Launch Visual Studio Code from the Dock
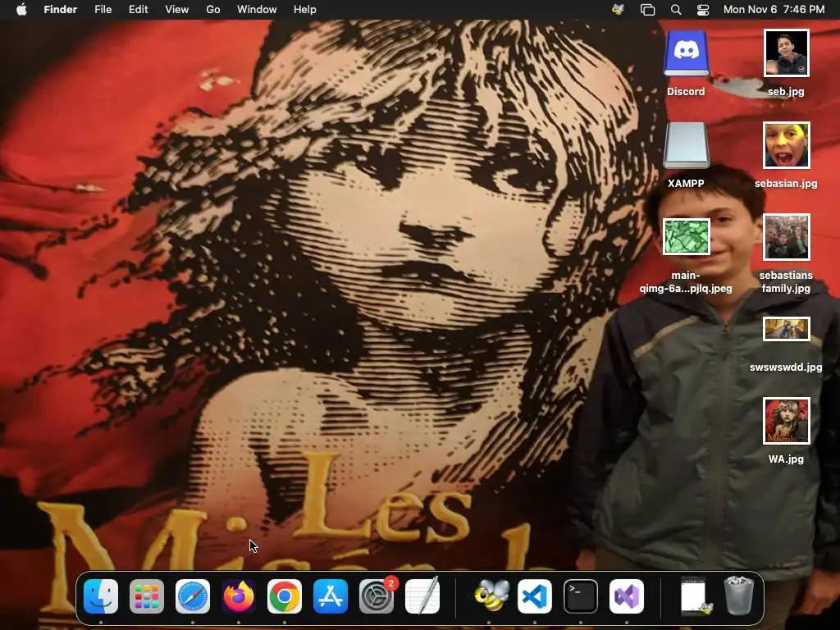This screenshot has width=840, height=630. click(x=535, y=596)
